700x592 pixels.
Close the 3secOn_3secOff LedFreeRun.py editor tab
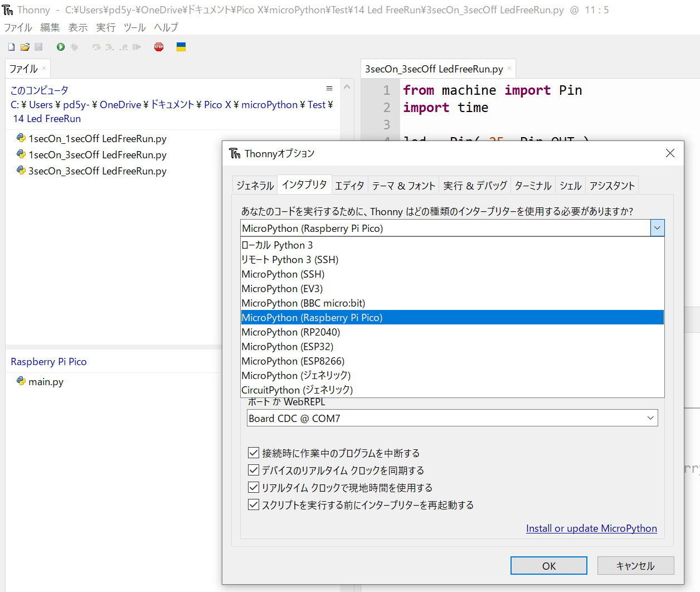coord(509,69)
